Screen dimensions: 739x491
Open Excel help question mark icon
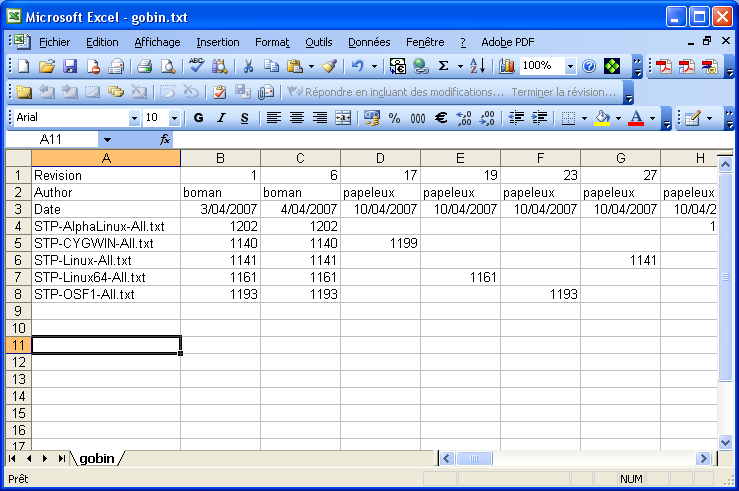point(589,66)
